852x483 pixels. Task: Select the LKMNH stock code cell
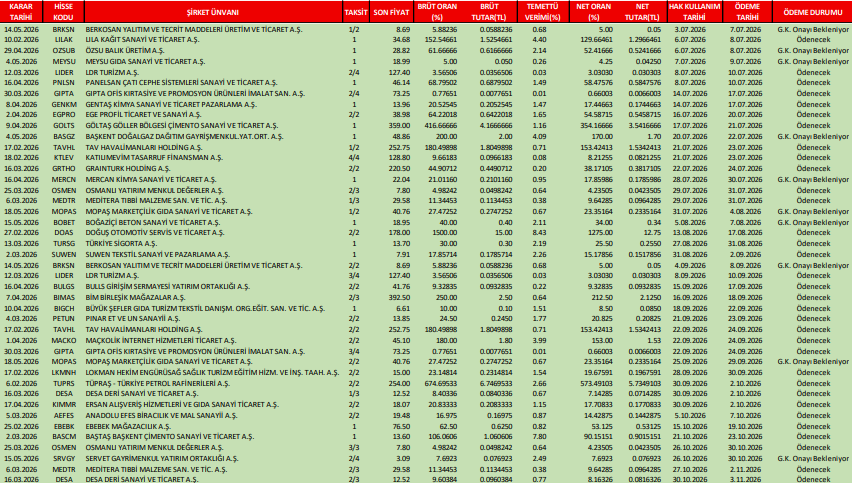64,373
